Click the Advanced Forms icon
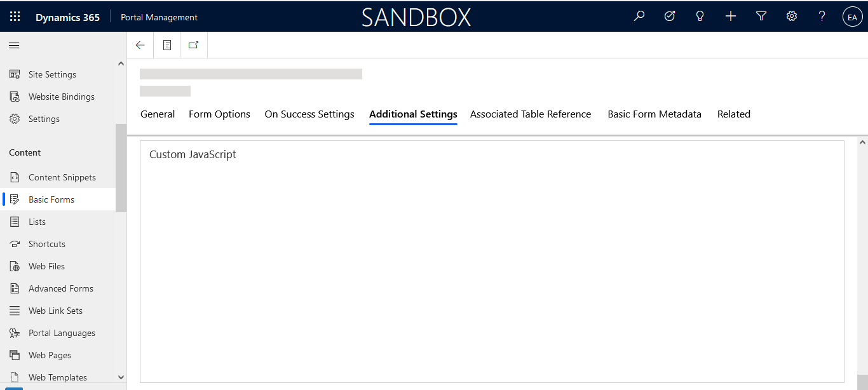This screenshot has height=390, width=868. (x=15, y=288)
